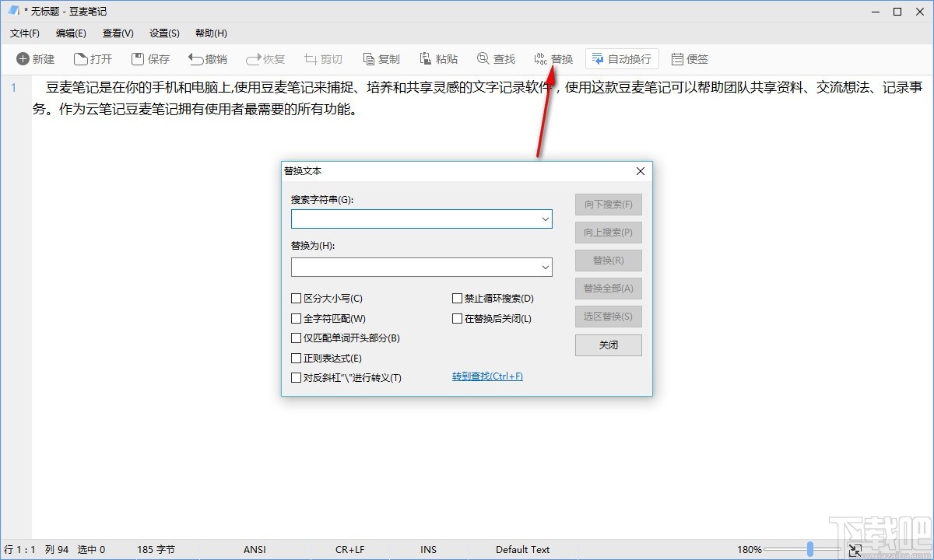Click the 替换全部 replace all button
The image size is (934, 560).
click(608, 289)
